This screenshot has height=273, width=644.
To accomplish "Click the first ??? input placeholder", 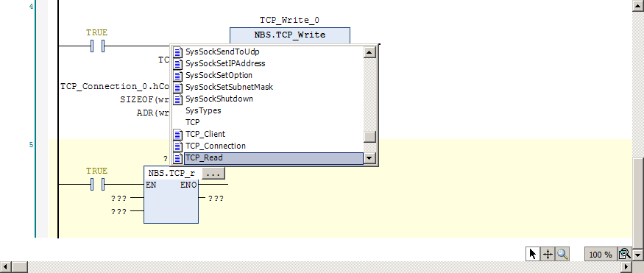I will (x=118, y=198).
